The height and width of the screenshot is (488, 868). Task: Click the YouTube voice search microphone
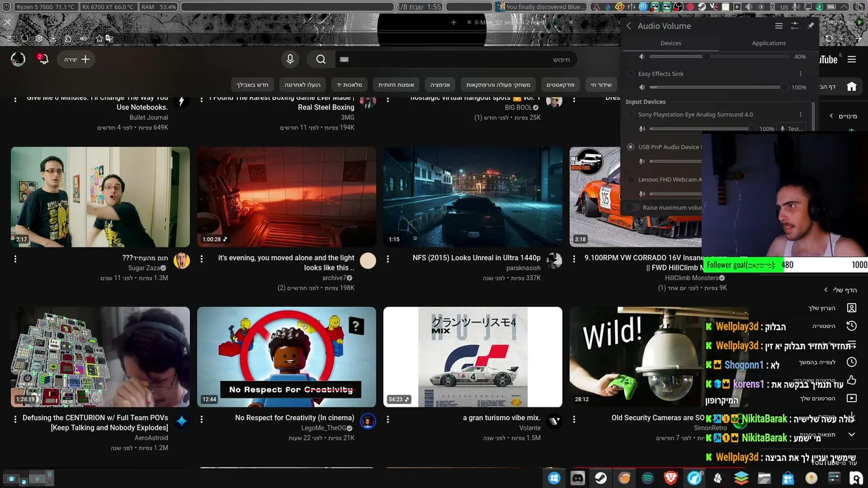[x=290, y=60]
